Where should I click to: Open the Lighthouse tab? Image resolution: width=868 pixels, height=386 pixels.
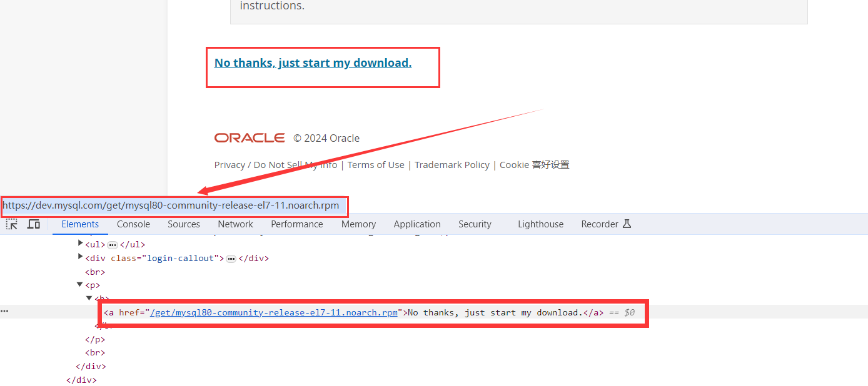pyautogui.click(x=540, y=224)
